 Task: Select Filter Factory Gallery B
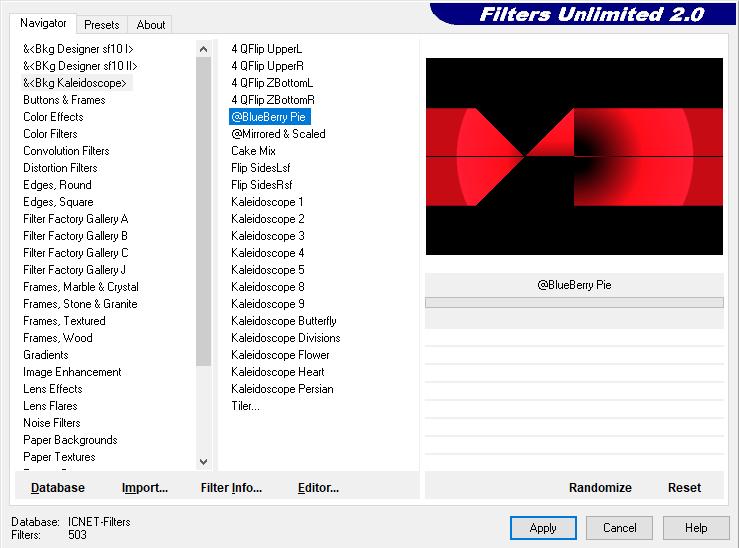tap(75, 236)
